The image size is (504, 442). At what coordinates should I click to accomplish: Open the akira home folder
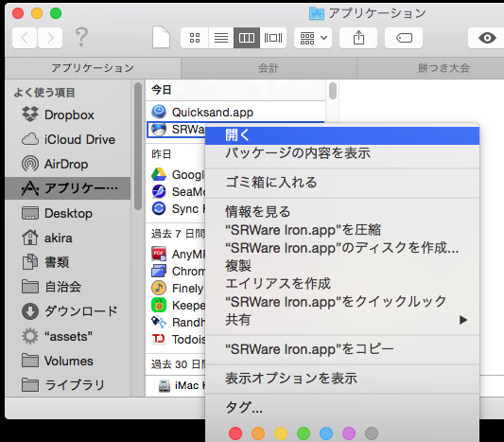(68, 239)
